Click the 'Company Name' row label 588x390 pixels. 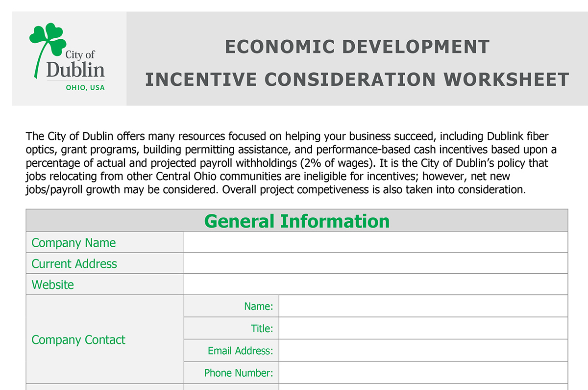[x=73, y=243]
